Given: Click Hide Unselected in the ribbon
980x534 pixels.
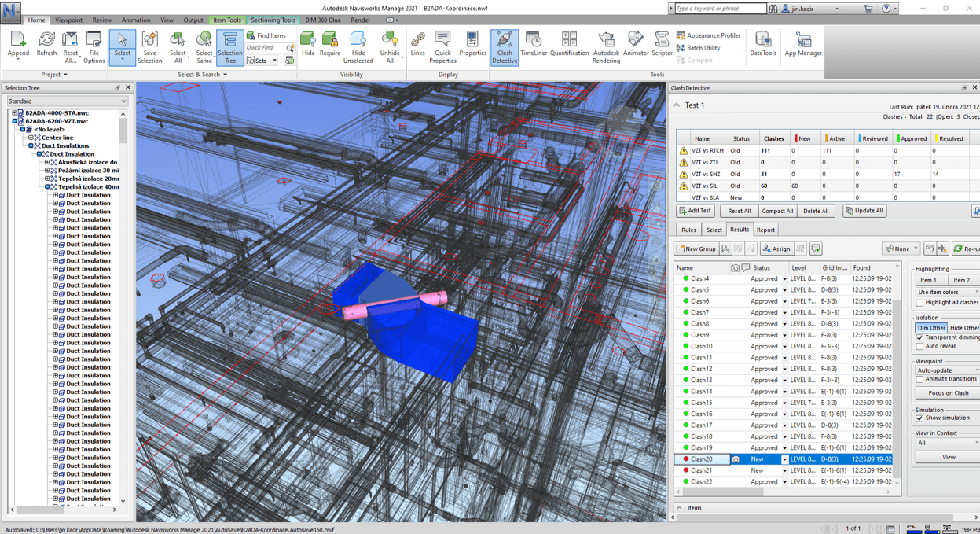Looking at the screenshot, I should click(358, 47).
